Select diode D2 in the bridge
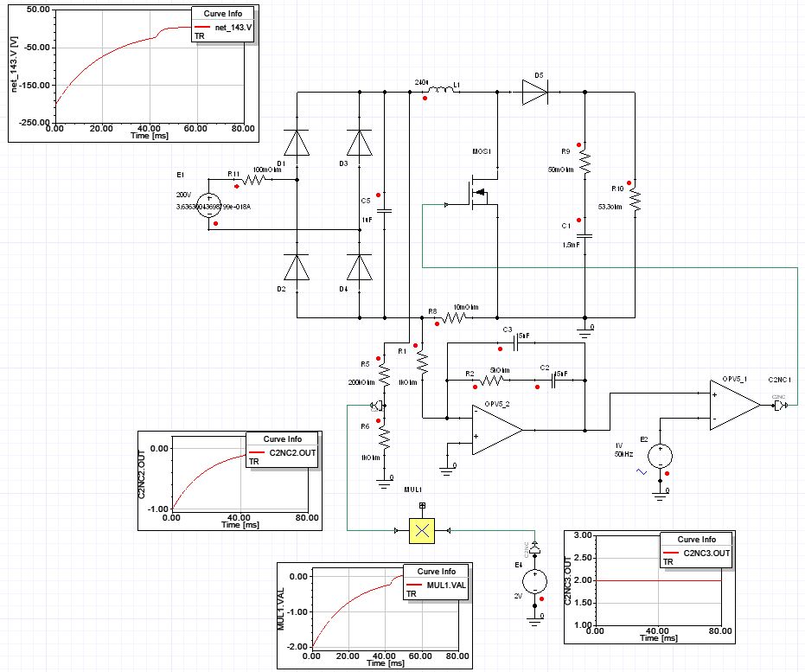Image resolution: width=805 pixels, height=672 pixels. coord(297,267)
